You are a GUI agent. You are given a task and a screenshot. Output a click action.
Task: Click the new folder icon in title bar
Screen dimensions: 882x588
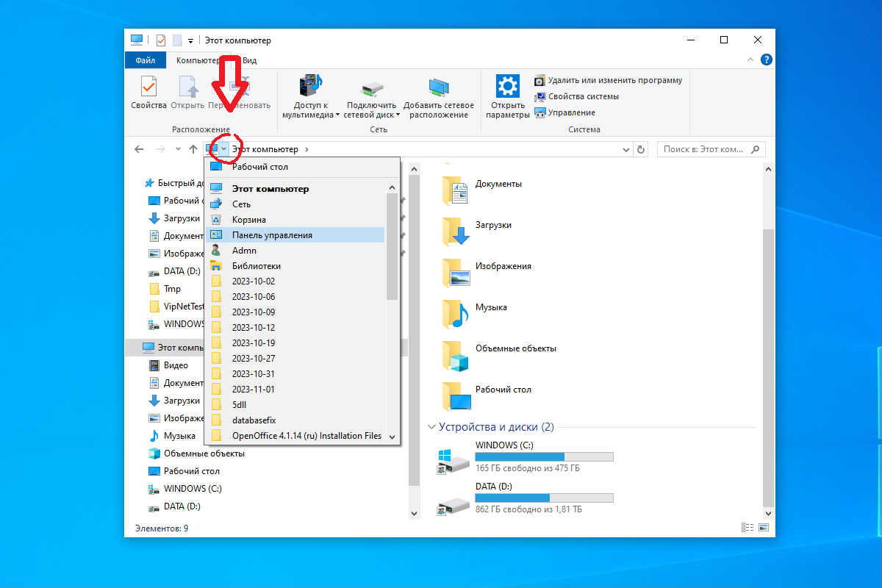176,40
